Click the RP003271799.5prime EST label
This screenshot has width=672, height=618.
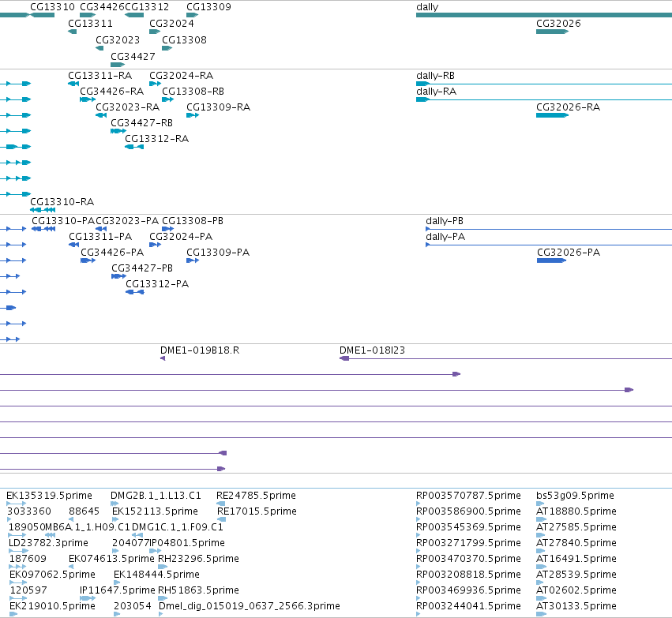469,543
